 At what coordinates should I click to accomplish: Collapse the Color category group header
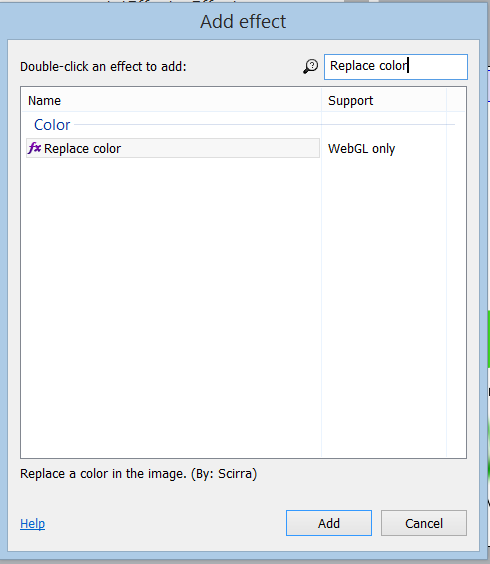coord(52,125)
